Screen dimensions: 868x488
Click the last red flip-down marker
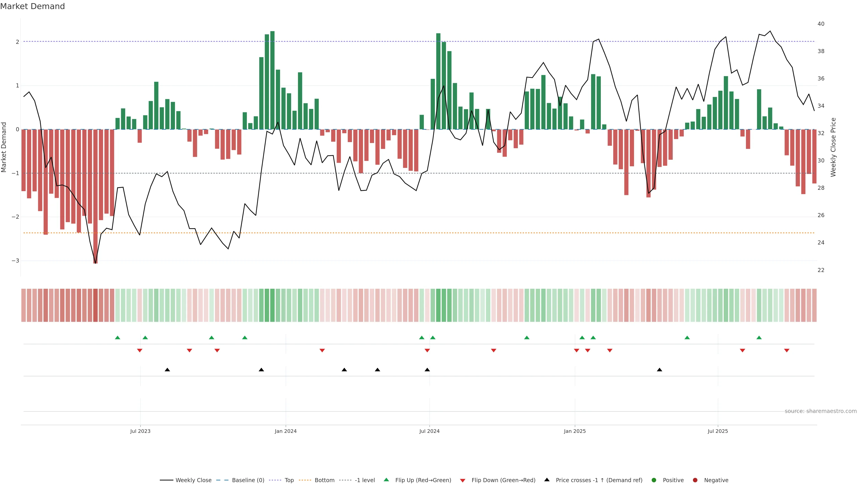coord(786,351)
